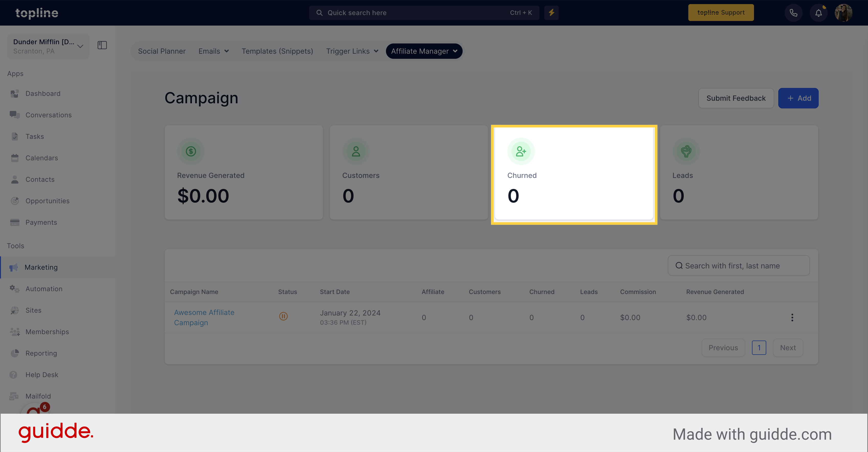Screen dimensions: 868x452
Task: Click the January 22, 2024 start date
Action: click(x=350, y=313)
